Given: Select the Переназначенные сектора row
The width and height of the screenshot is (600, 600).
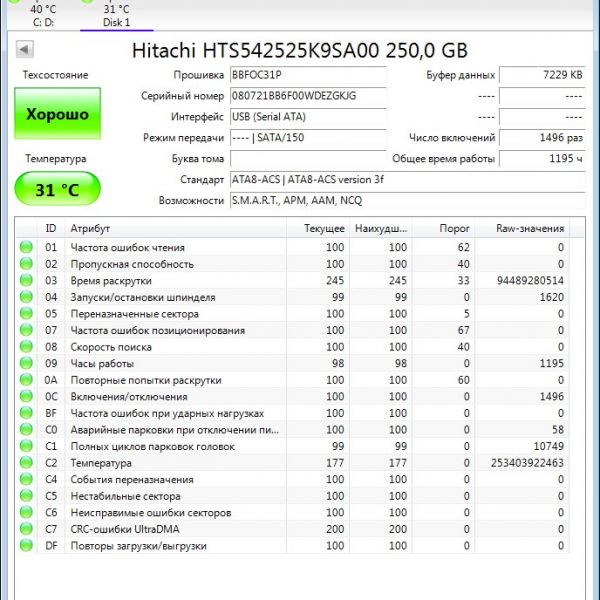Looking at the screenshot, I should click(x=293, y=314).
